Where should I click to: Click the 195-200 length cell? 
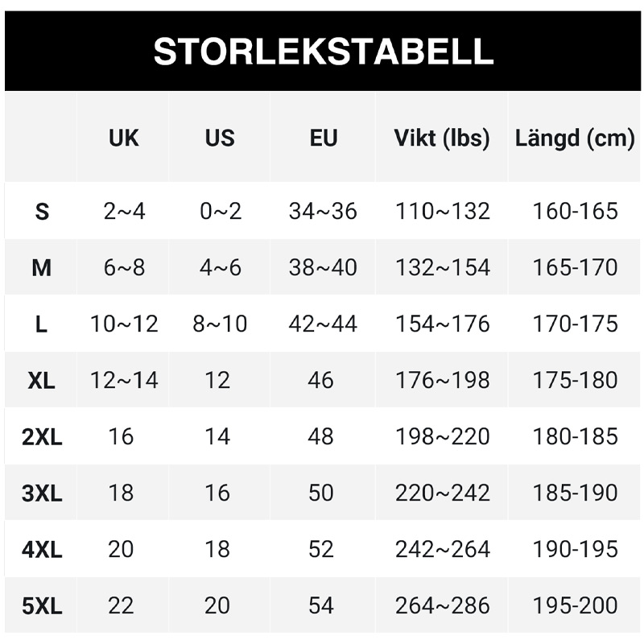coord(575,605)
